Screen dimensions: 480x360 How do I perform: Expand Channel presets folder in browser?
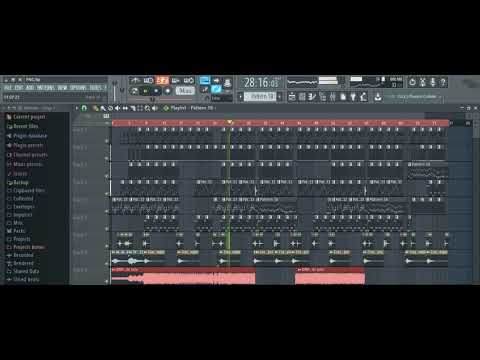pyautogui.click(x=27, y=155)
